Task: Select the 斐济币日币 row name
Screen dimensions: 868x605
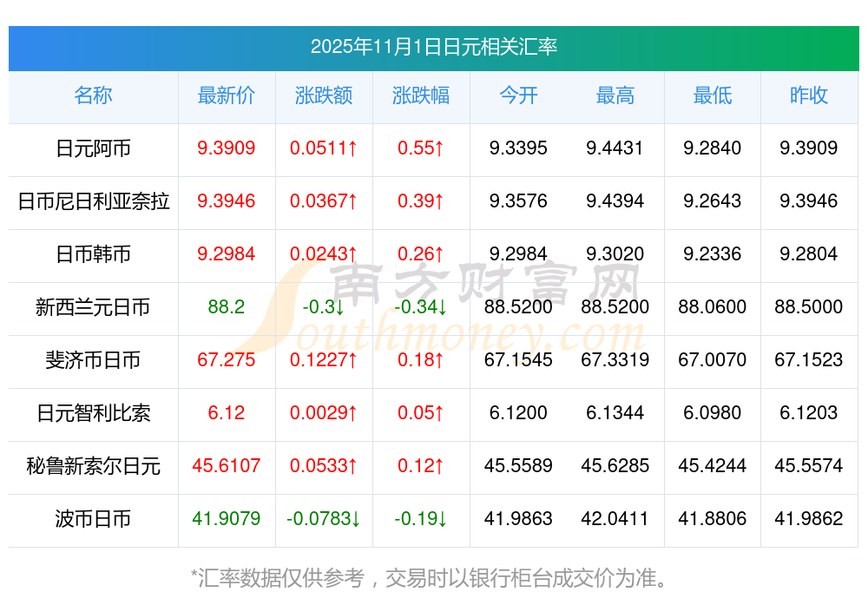Action: coord(93,360)
